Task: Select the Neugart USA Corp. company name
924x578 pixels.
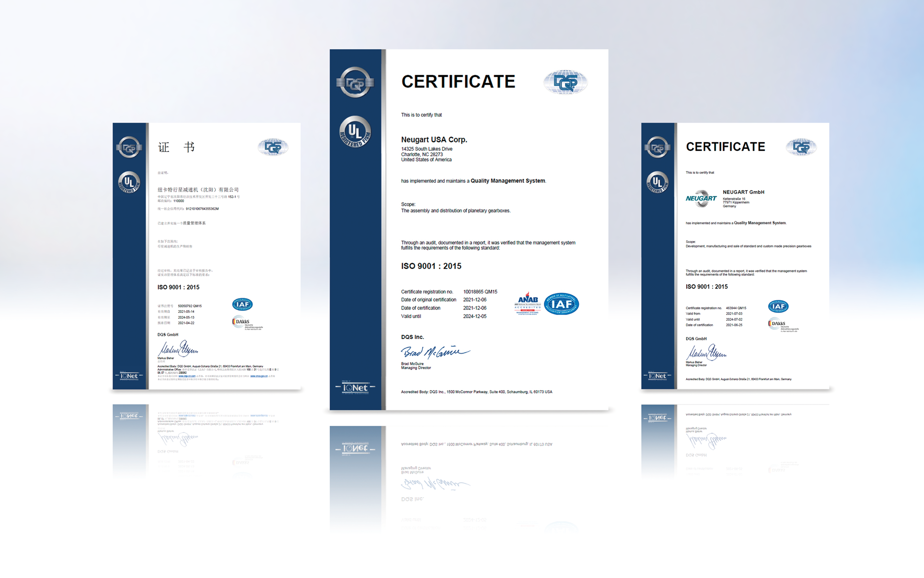Action: coord(434,140)
